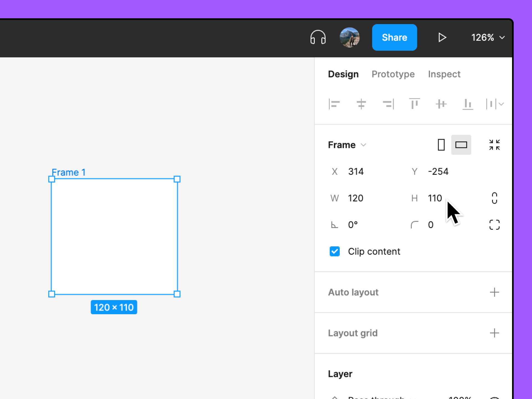Open the Inspect tab

pyautogui.click(x=444, y=74)
